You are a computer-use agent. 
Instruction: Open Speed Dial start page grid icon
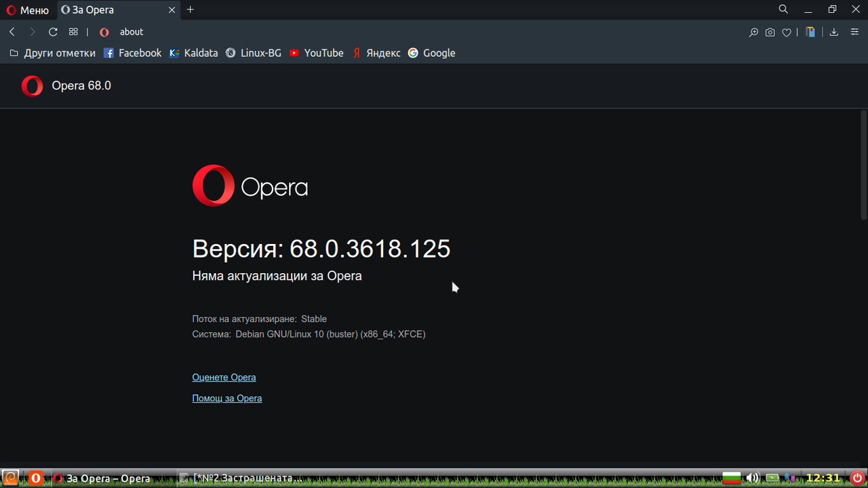pos(73,32)
